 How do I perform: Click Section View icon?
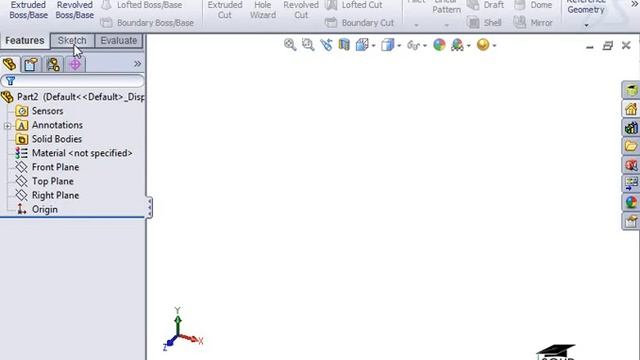pyautogui.click(x=344, y=44)
